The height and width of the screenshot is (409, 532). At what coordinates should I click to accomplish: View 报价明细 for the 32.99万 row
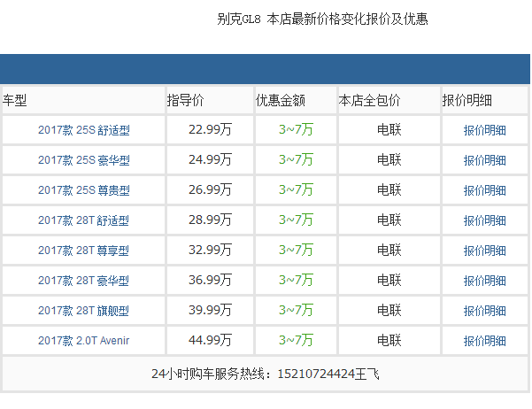point(485,251)
